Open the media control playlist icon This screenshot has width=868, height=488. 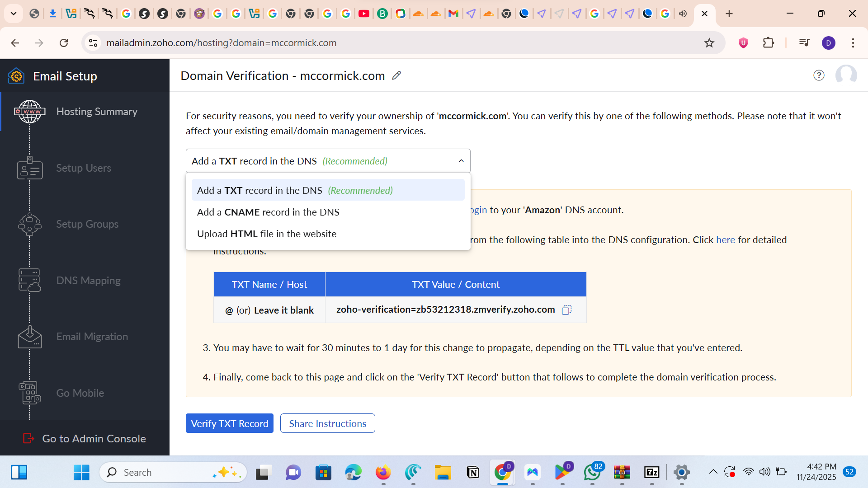804,43
